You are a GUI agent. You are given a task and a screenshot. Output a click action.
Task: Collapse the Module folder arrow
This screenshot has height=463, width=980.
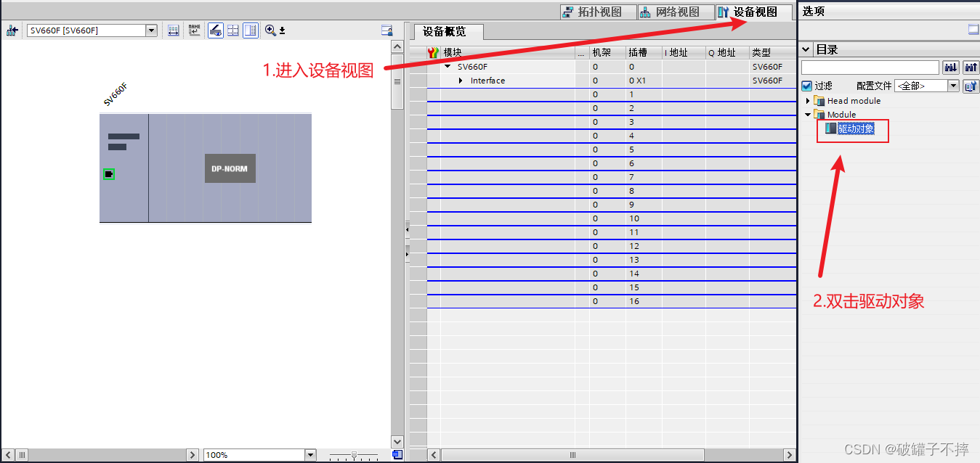(x=807, y=115)
